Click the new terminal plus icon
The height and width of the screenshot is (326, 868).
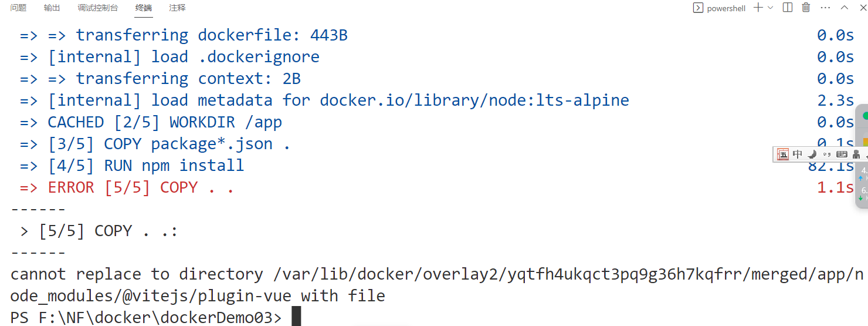758,8
